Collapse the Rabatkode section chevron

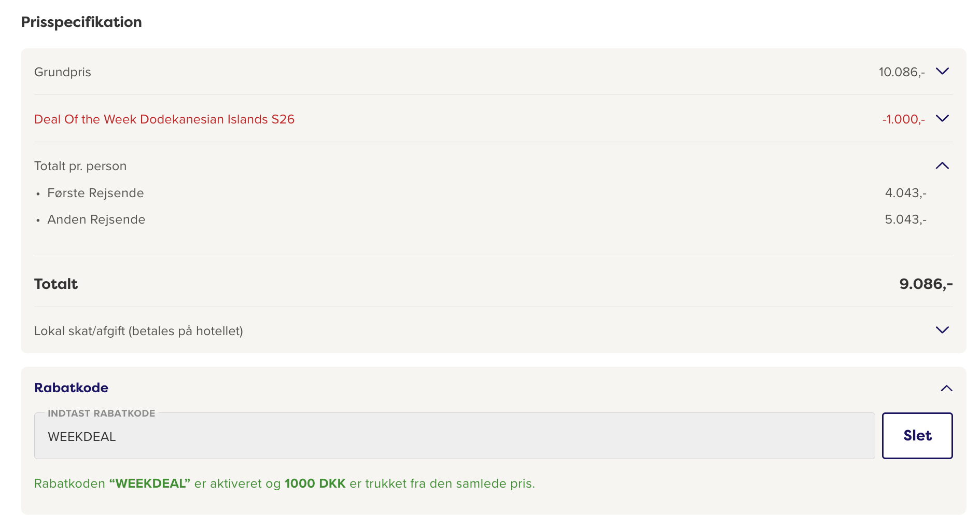pyautogui.click(x=946, y=388)
